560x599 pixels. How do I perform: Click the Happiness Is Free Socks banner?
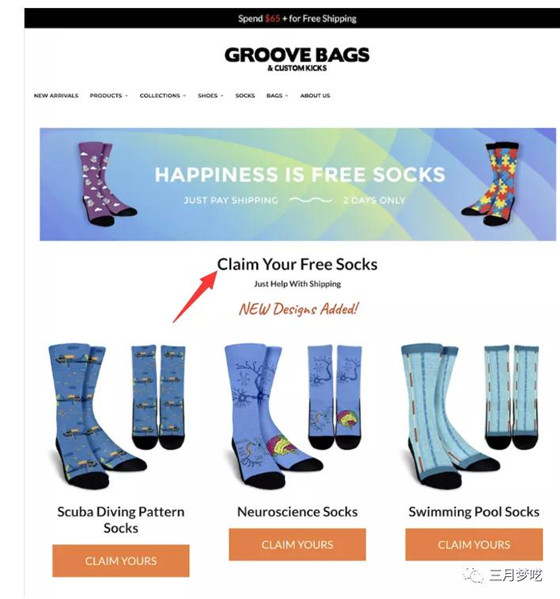point(298,184)
